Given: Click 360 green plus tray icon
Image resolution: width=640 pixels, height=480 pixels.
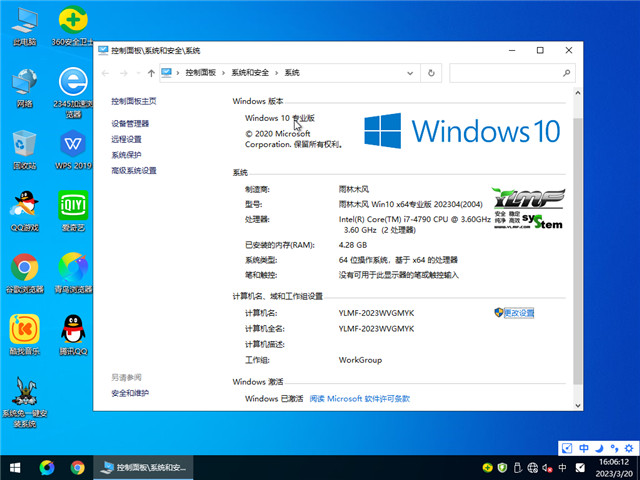Looking at the screenshot, I should [x=487, y=468].
